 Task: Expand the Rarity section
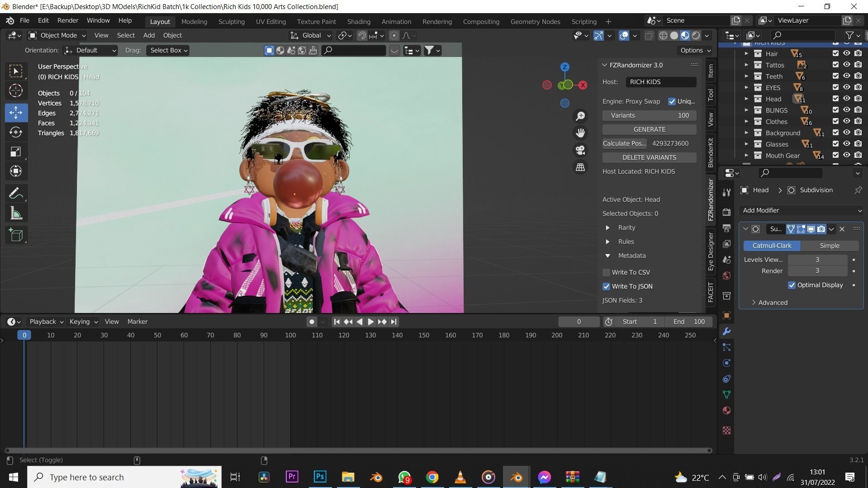point(607,227)
